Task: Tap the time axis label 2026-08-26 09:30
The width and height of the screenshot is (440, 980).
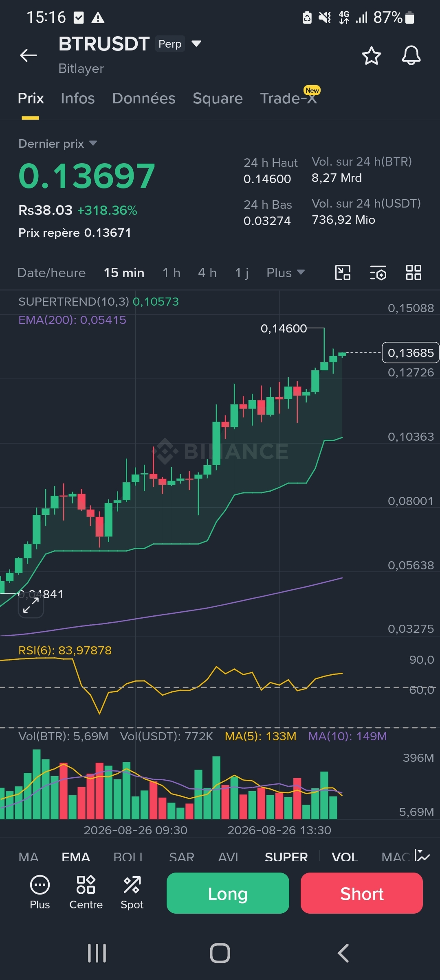Action: 136,830
